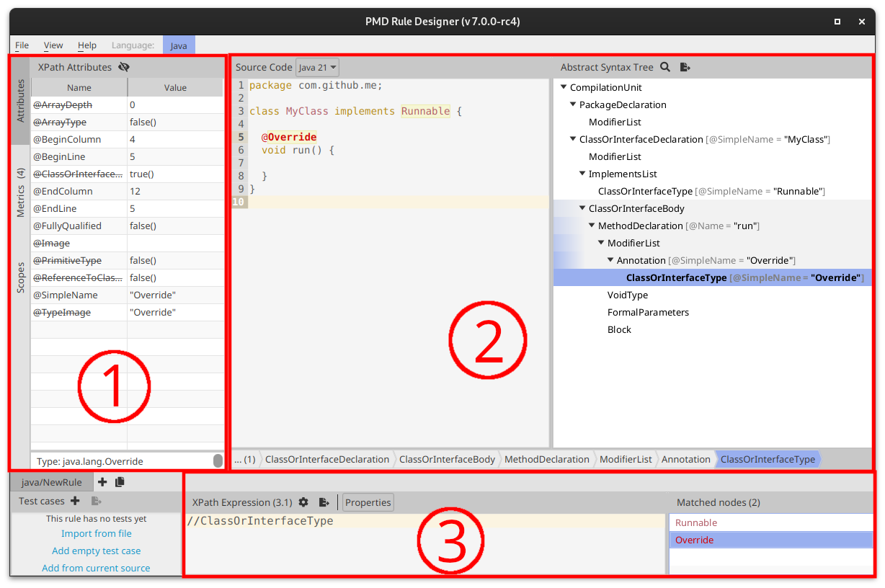
Task: Click the XPath expression editor field
Action: click(x=424, y=543)
